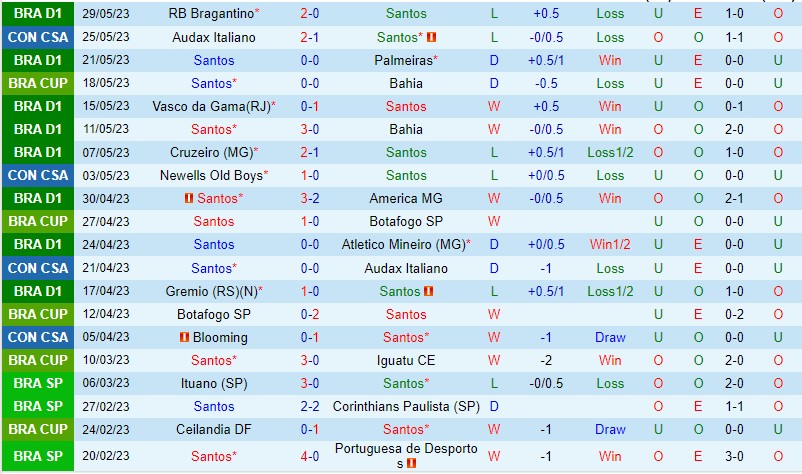The height and width of the screenshot is (474, 802).
Task: Click the 3-2 score against America MG
Action: 310,198
